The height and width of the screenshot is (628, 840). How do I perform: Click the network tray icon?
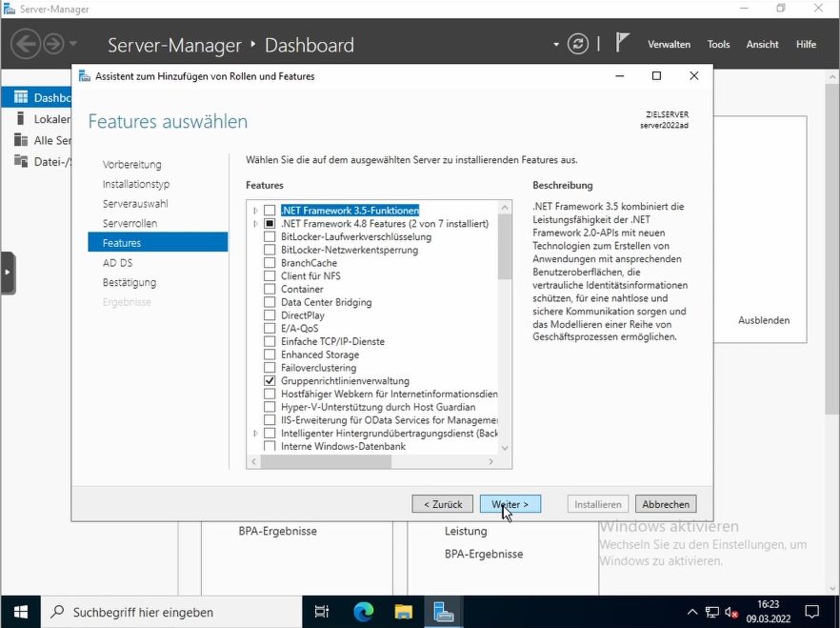pos(712,612)
